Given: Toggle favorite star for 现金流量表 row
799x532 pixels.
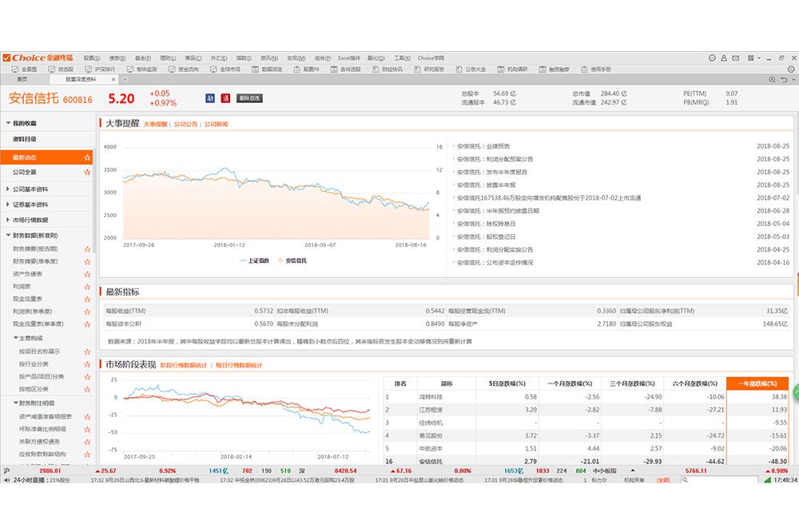Looking at the screenshot, I should pos(87,299).
